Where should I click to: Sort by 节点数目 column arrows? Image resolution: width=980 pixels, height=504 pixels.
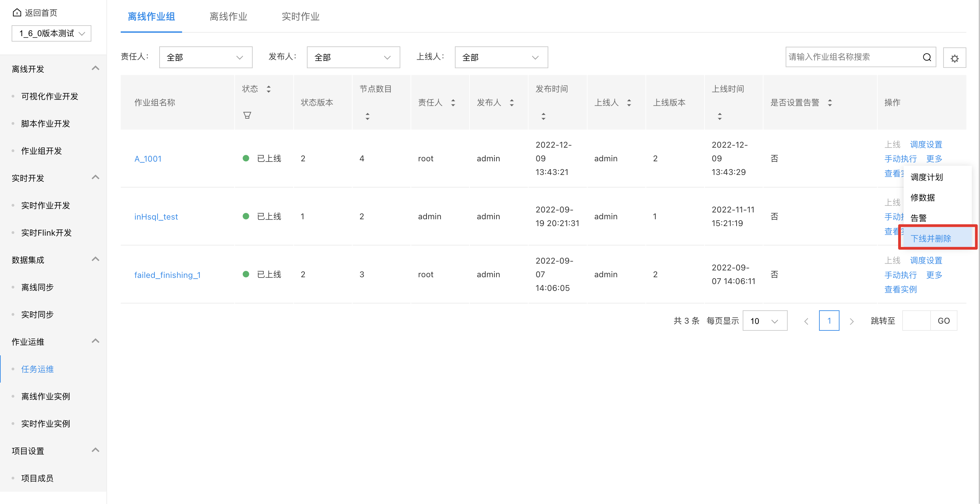point(368,116)
